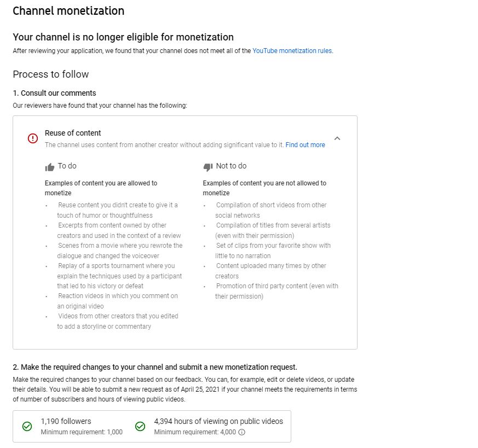This screenshot has height=448, width=478.
Task: Click the red warning exclamation icon
Action: point(33,138)
